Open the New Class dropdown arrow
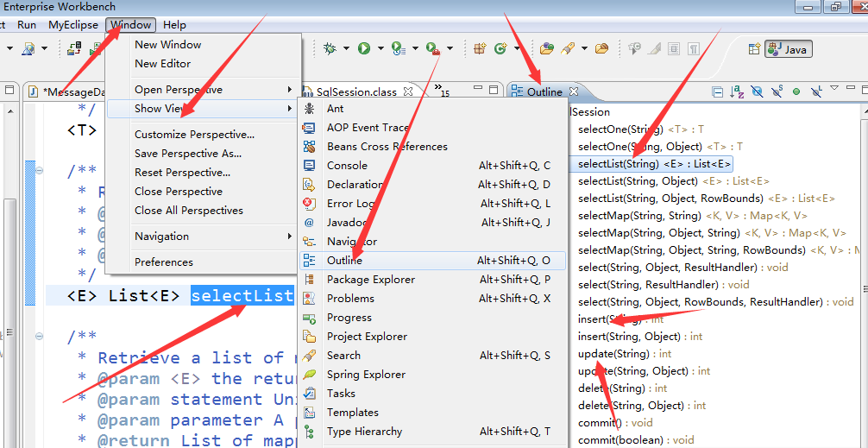This screenshot has width=868, height=448. click(x=517, y=48)
